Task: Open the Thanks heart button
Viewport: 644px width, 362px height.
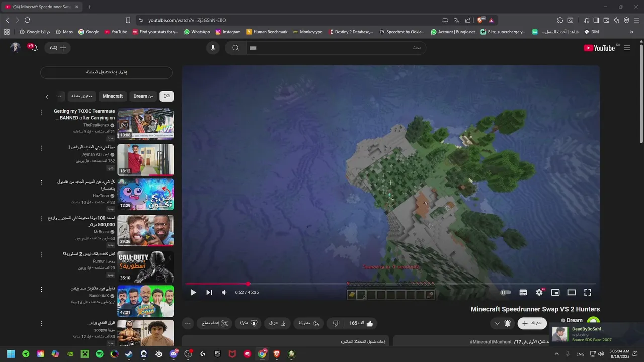Action: tap(249, 323)
